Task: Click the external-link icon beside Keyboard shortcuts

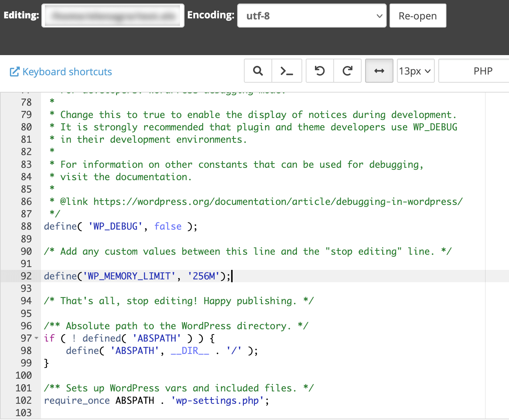Action: pos(14,71)
